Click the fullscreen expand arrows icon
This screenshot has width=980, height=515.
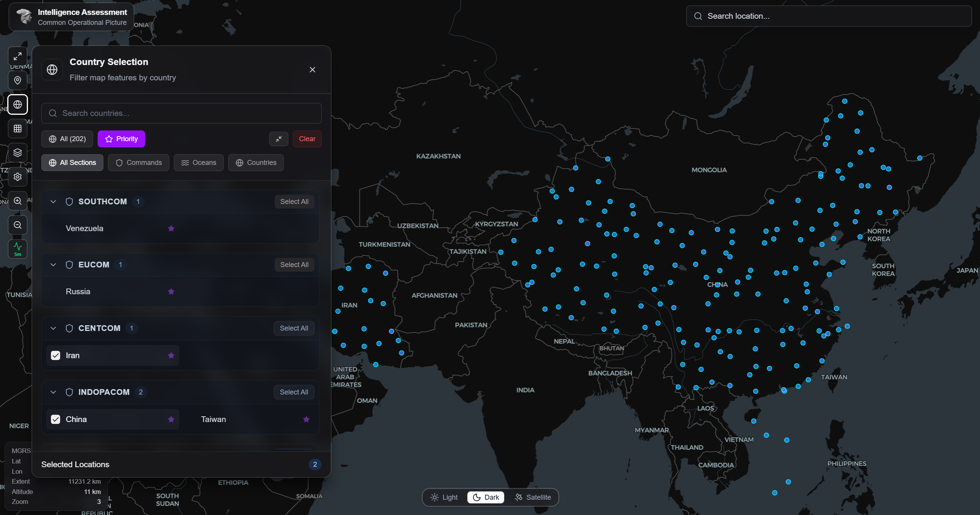click(x=18, y=57)
